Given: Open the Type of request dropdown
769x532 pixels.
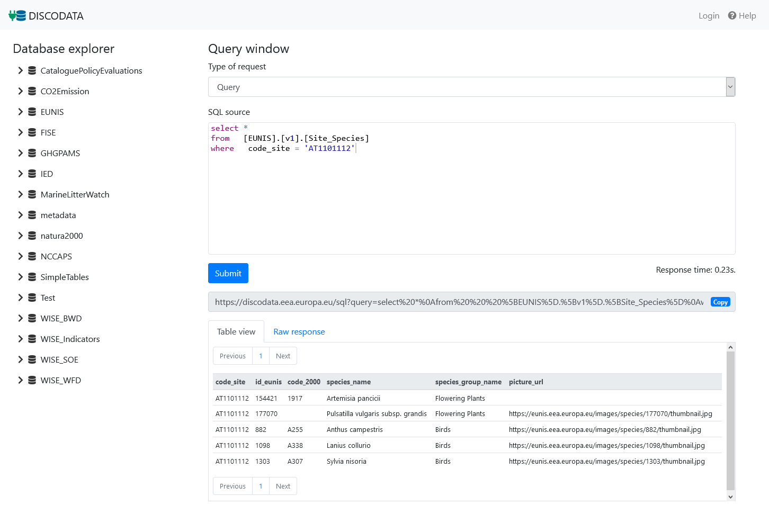Looking at the screenshot, I should (x=471, y=87).
